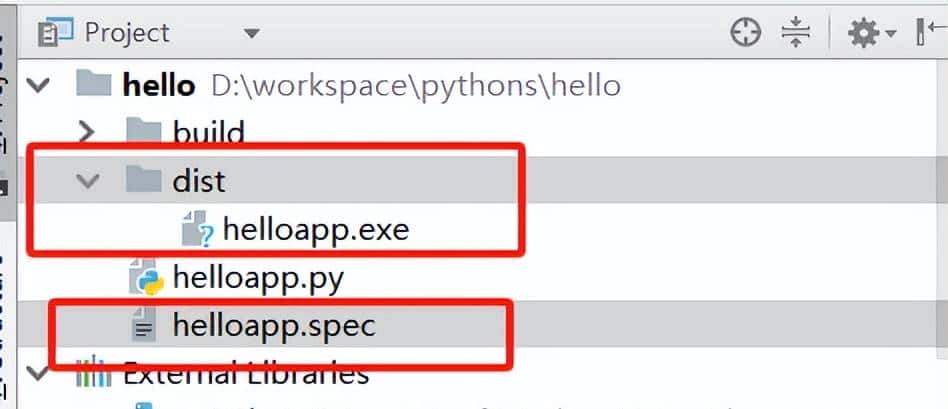Screen dimensions: 948x409
Task: Select helloapp.exe in dist
Action: click(x=316, y=229)
